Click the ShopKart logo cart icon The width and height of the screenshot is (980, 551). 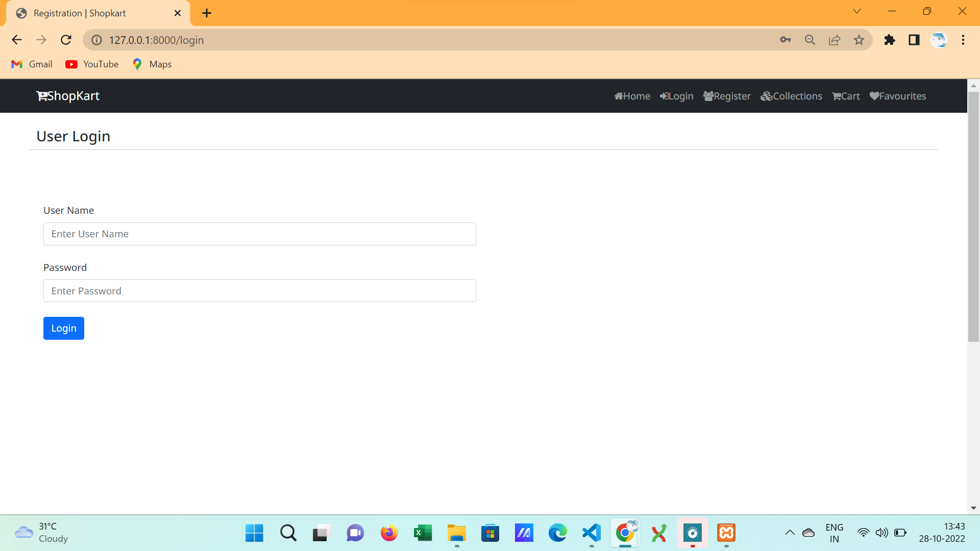[x=41, y=95]
